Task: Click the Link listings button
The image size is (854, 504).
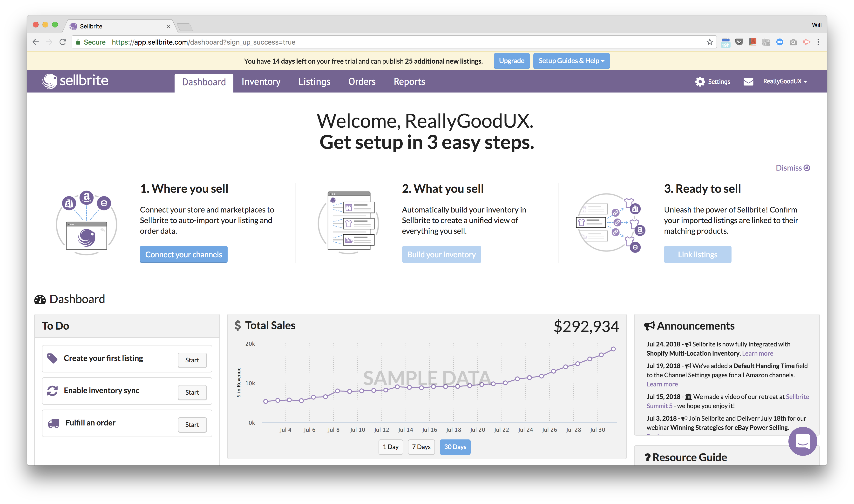Action: click(x=697, y=254)
